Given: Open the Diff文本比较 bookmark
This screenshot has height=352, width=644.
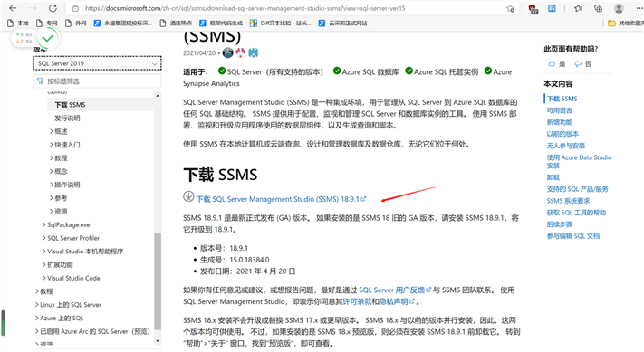Looking at the screenshot, I should pyautogui.click(x=281, y=23).
